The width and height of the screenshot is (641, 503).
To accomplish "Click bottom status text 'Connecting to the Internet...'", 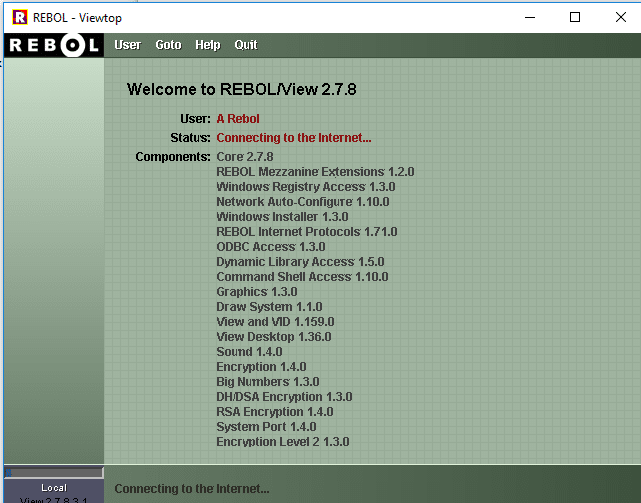I will (192, 489).
